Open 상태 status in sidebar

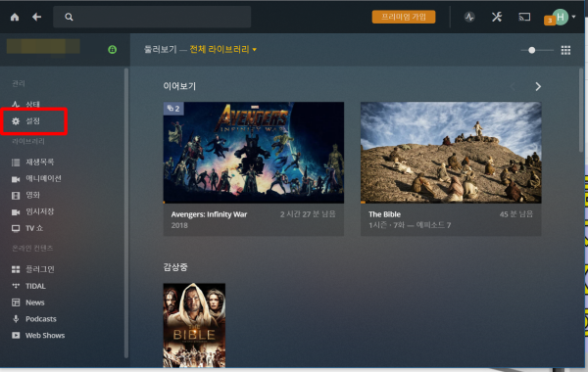(32, 104)
